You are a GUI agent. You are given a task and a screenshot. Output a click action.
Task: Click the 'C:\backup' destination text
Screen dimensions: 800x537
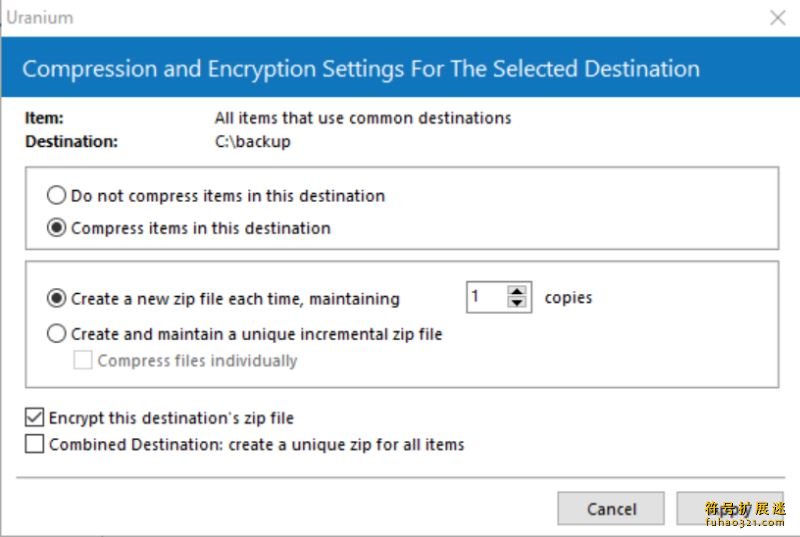coord(253,141)
